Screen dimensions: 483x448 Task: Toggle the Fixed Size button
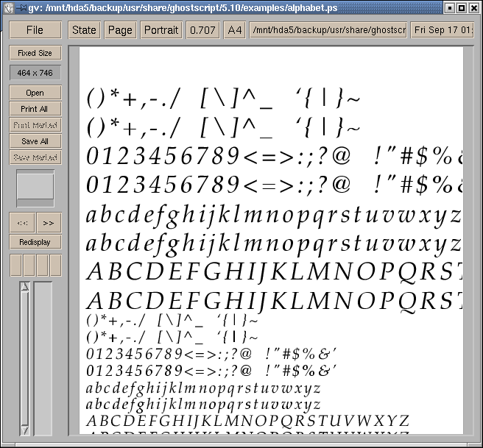[x=35, y=53]
